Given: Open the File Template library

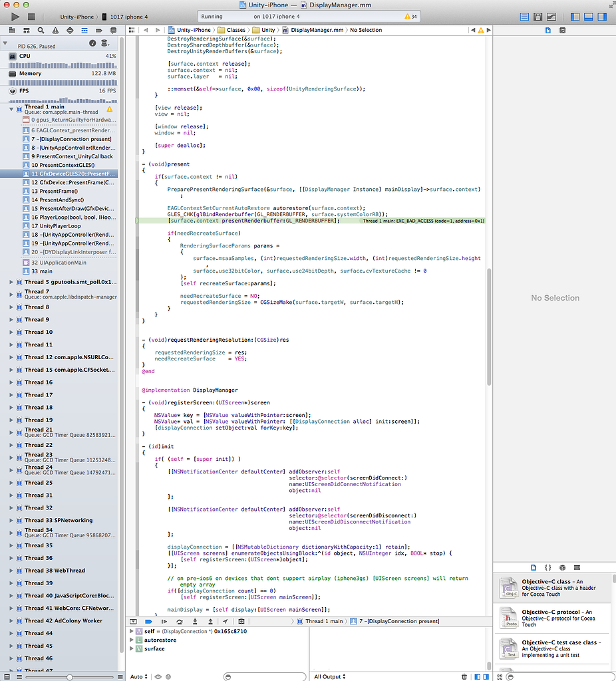Looking at the screenshot, I should coord(534,567).
